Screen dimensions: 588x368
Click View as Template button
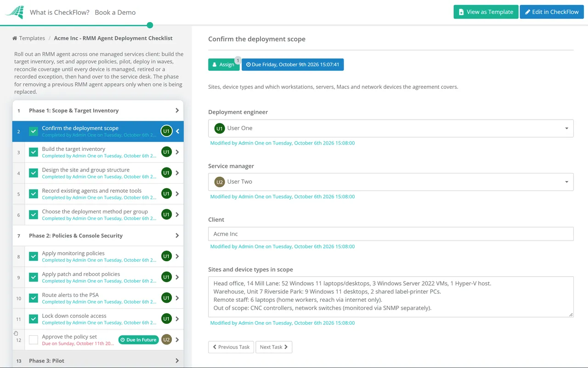click(x=486, y=12)
